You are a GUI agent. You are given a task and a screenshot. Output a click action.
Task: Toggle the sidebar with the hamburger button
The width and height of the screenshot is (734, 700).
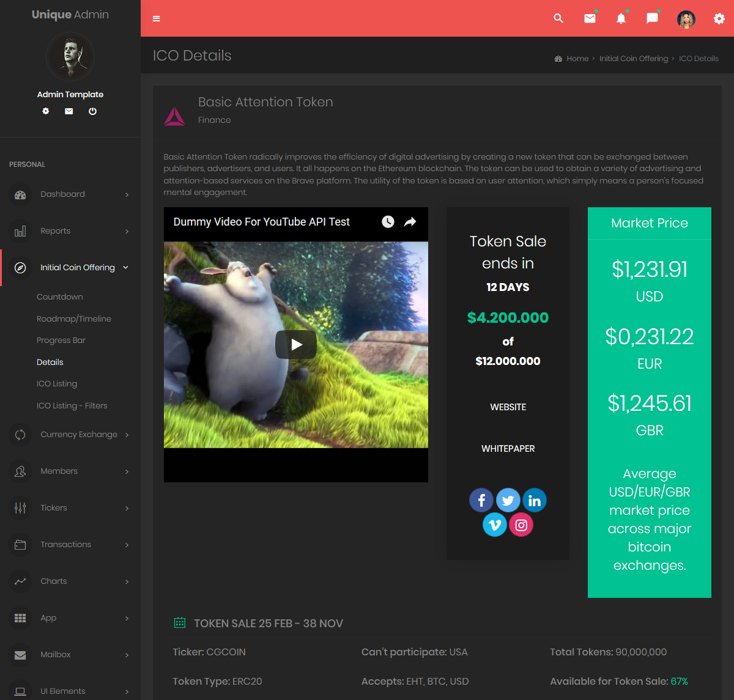click(157, 19)
